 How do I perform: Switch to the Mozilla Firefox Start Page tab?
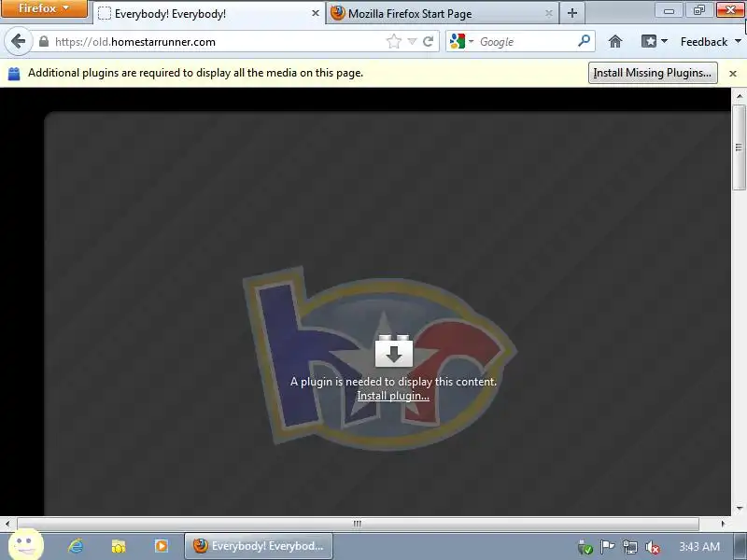(x=443, y=13)
